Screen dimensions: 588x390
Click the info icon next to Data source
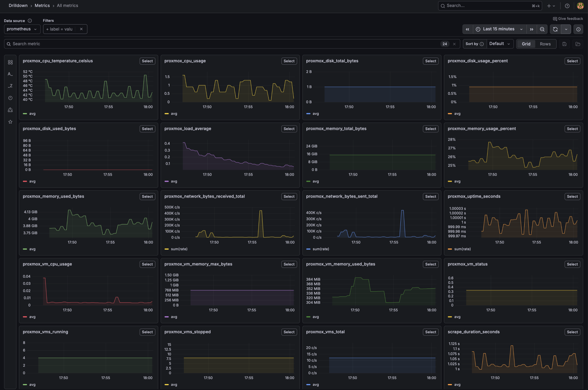30,21
